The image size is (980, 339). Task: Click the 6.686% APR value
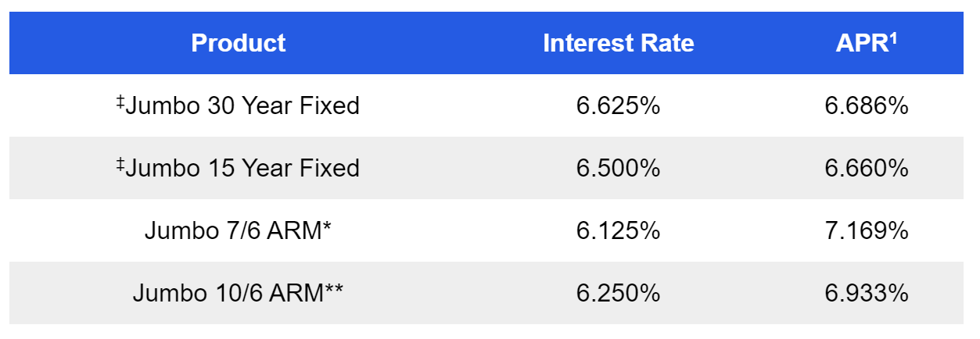(866, 105)
